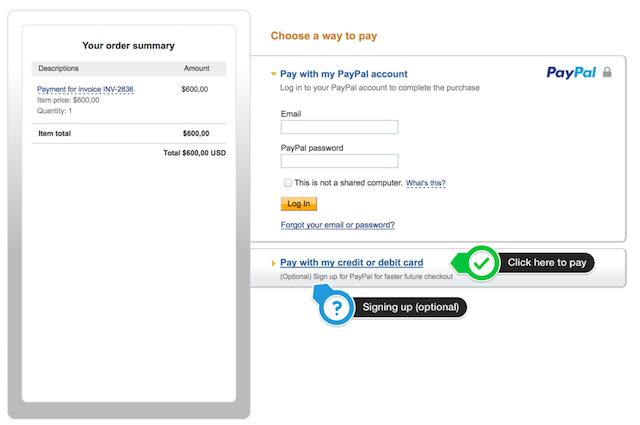This screenshot has width=640, height=425.
Task: Expand the credit or debit card arrow
Action: click(273, 263)
